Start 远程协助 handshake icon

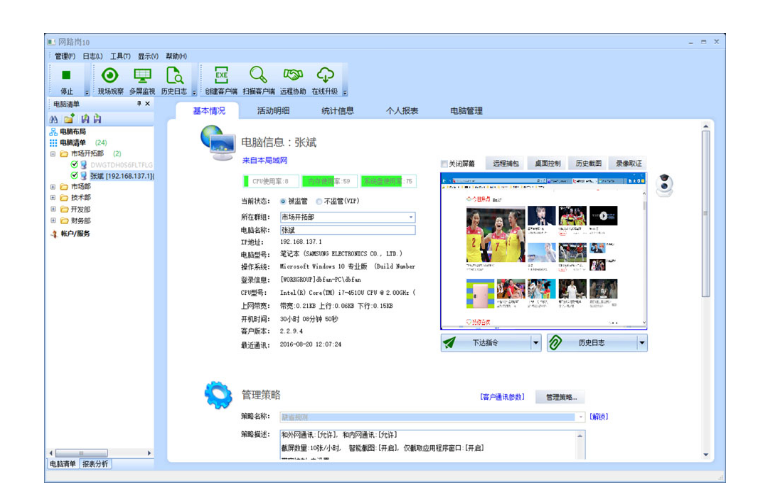tap(292, 76)
